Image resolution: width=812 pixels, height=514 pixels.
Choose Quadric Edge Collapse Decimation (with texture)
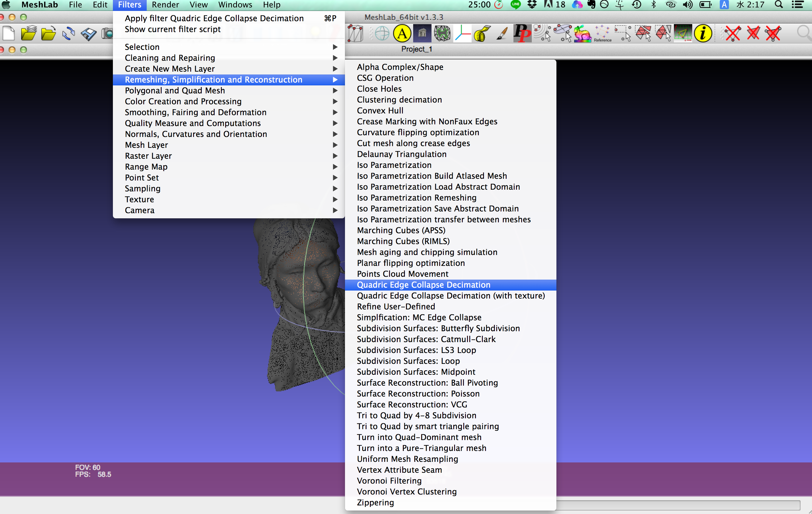click(x=450, y=295)
